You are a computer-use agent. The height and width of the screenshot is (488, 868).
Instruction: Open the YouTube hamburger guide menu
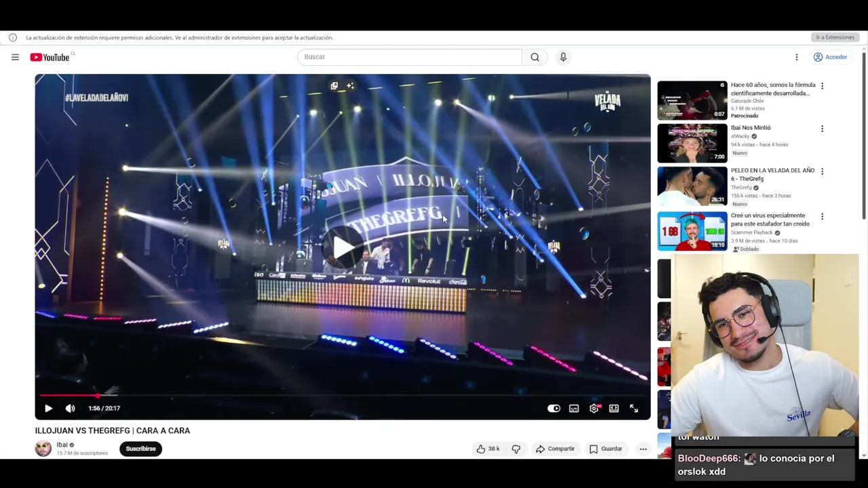[x=15, y=57]
